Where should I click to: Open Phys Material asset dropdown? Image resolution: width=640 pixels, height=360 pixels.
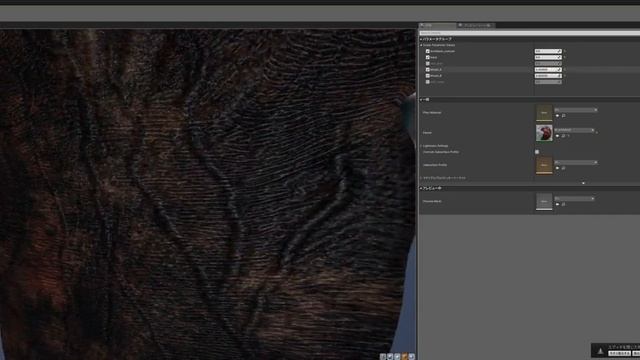576,110
